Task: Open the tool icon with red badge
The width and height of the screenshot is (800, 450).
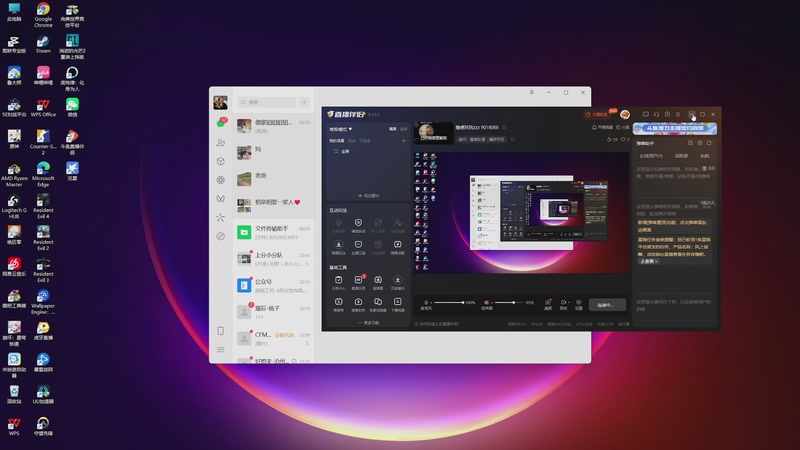Action: click(x=358, y=282)
